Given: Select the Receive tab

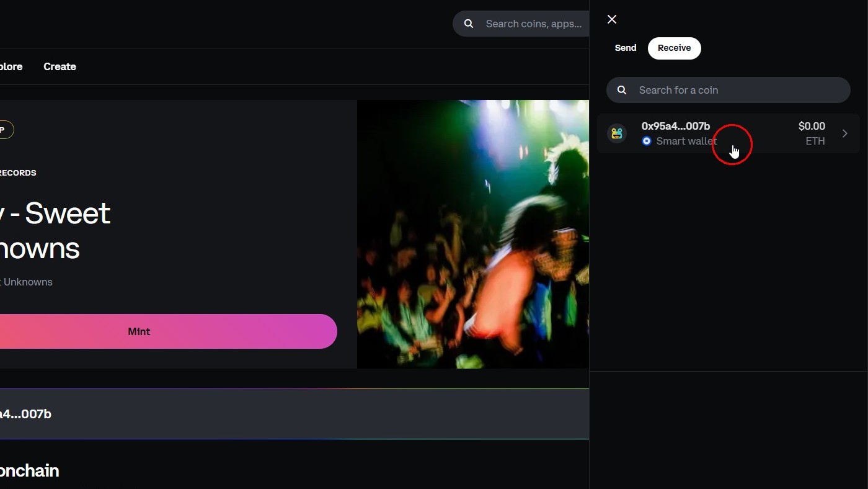Looking at the screenshot, I should tap(674, 48).
